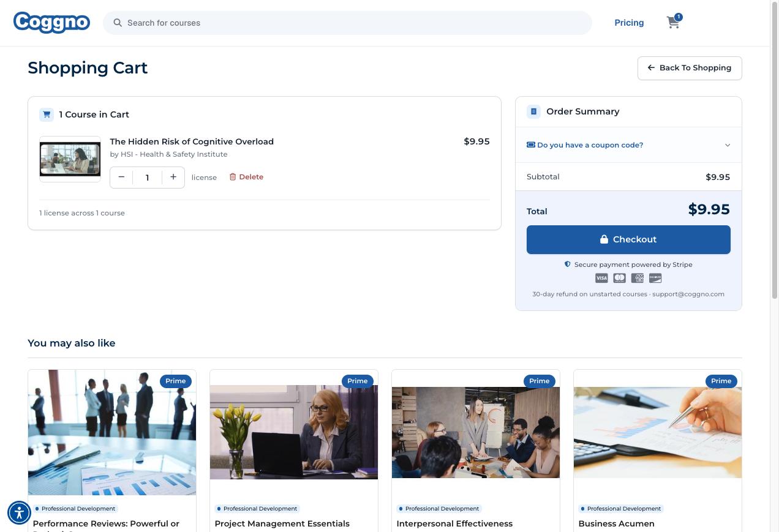Open Business Acumen course image
The height and width of the screenshot is (532, 779).
[x=658, y=432]
